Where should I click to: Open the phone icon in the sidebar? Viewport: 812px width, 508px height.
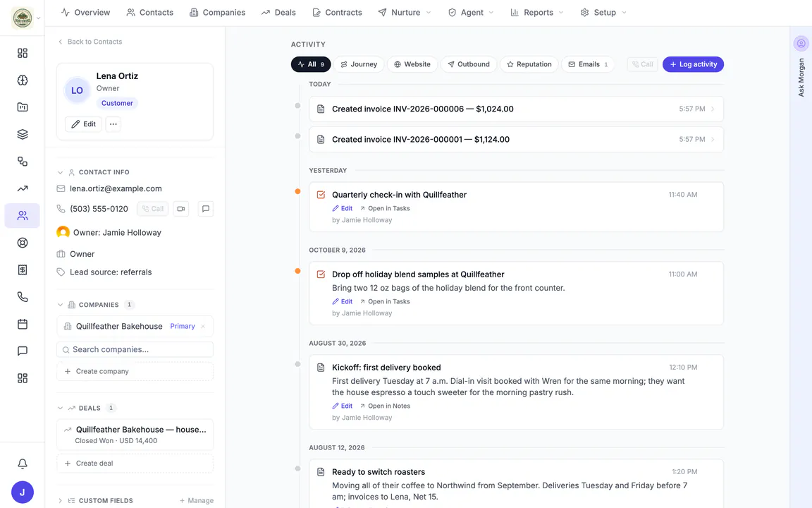pyautogui.click(x=23, y=297)
